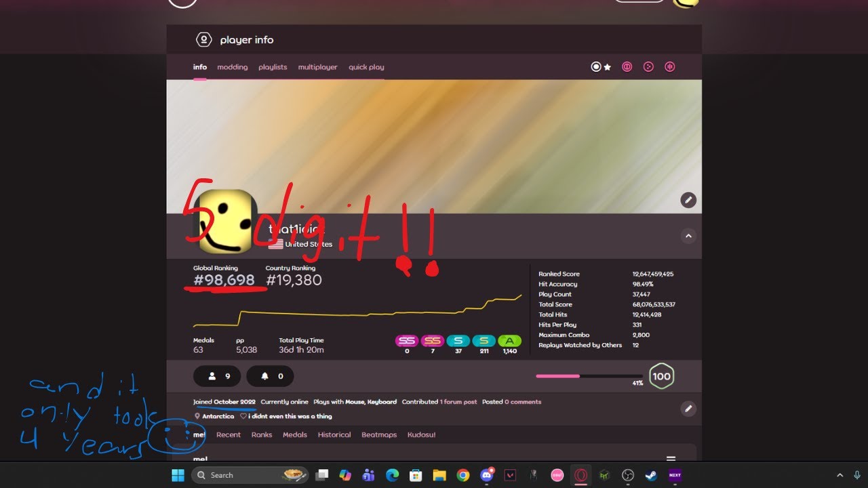Switch to osu!mania game mode
The height and width of the screenshot is (488, 868).
[670, 67]
